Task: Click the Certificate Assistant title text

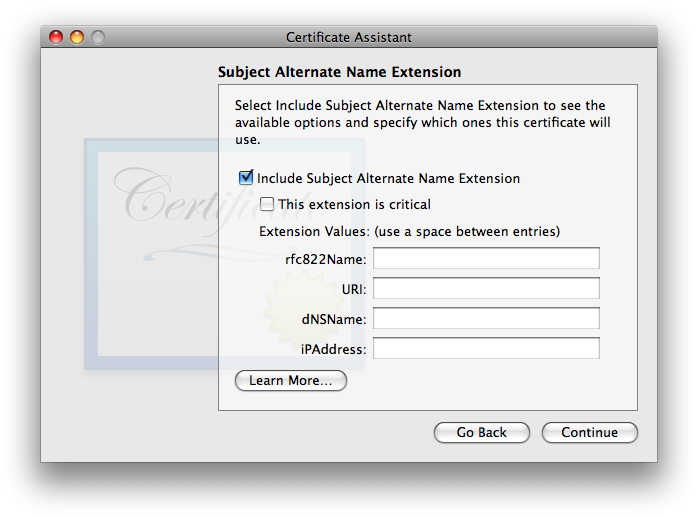Action: (x=349, y=37)
